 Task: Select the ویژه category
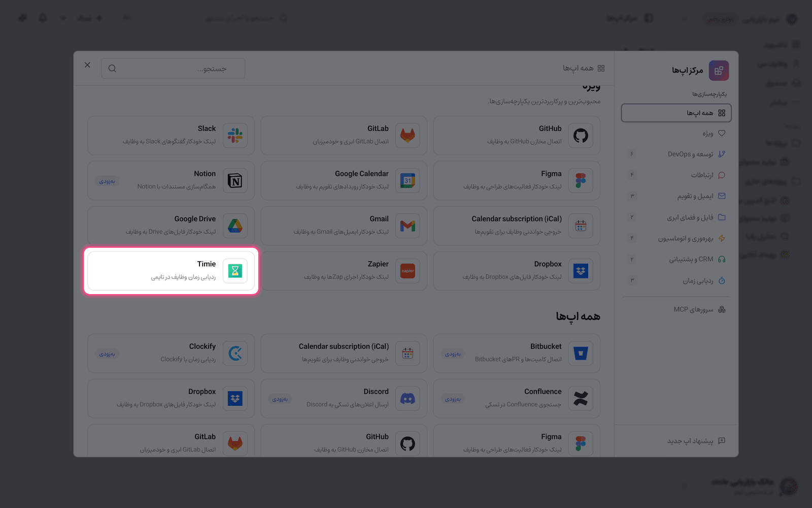tap(676, 133)
